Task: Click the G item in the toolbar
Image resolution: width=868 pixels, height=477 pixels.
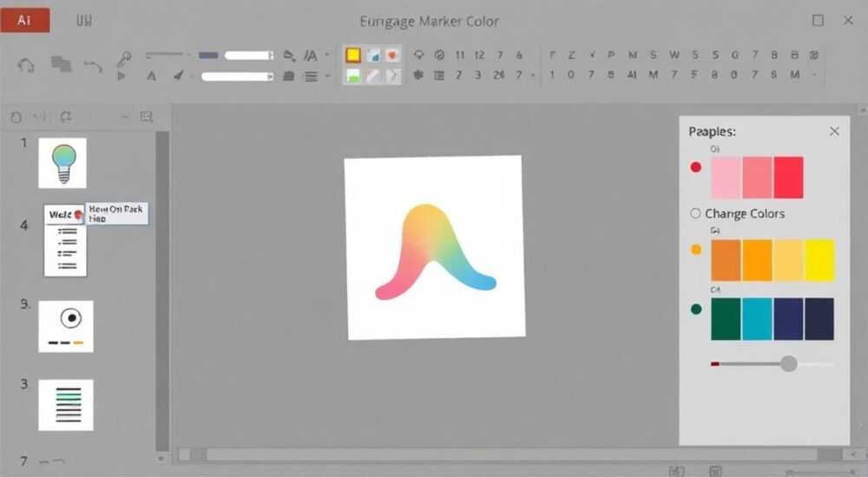Action: click(x=734, y=55)
